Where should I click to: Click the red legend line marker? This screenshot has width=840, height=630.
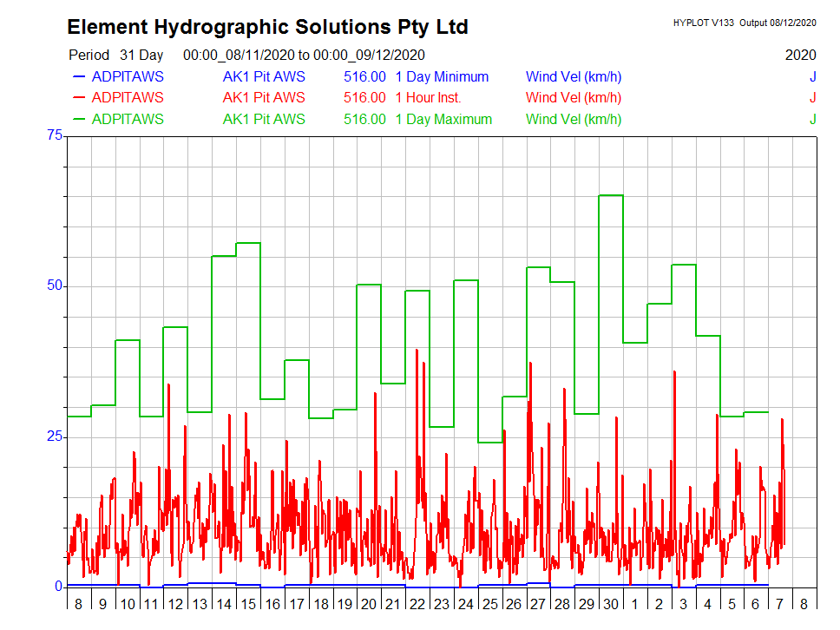coord(75,98)
